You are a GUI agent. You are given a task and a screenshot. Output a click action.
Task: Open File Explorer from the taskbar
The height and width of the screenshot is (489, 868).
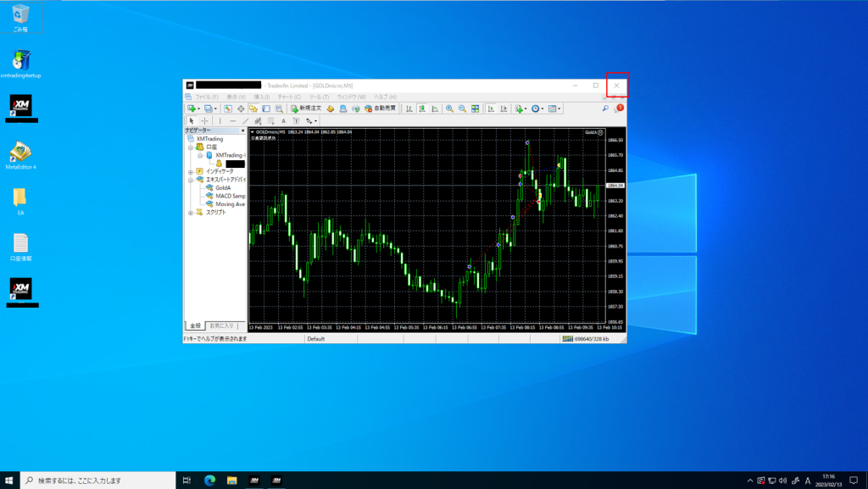tap(232, 481)
